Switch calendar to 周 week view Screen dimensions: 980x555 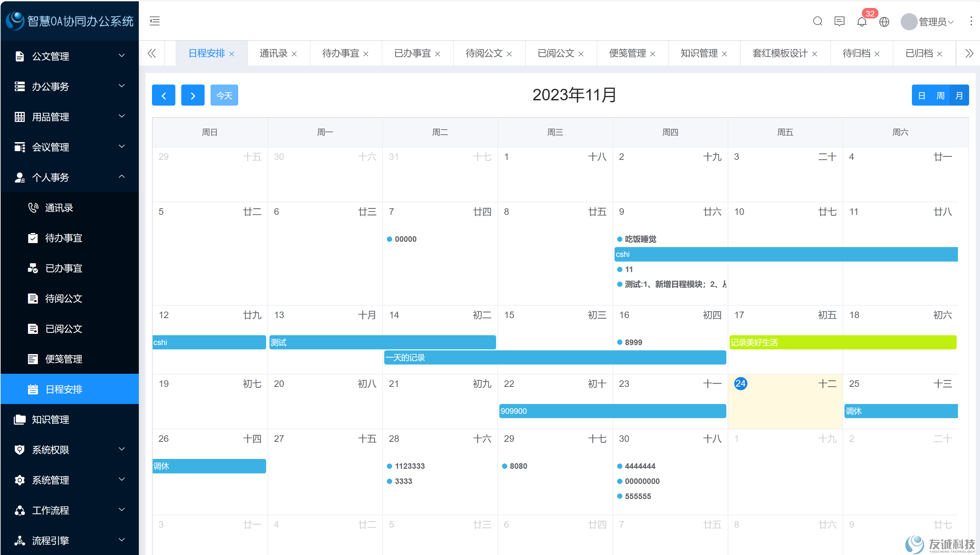coord(940,95)
